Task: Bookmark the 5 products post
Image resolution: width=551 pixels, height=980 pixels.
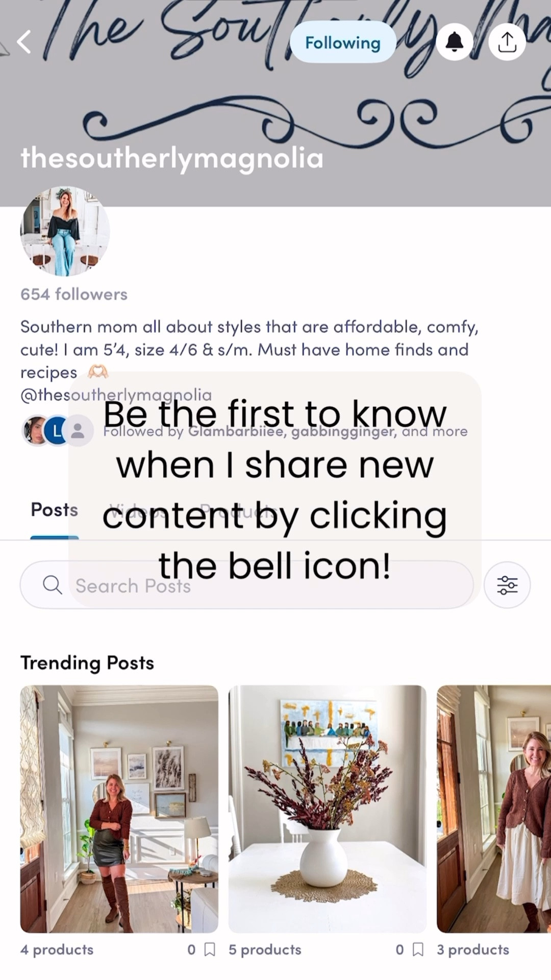Action: [418, 949]
